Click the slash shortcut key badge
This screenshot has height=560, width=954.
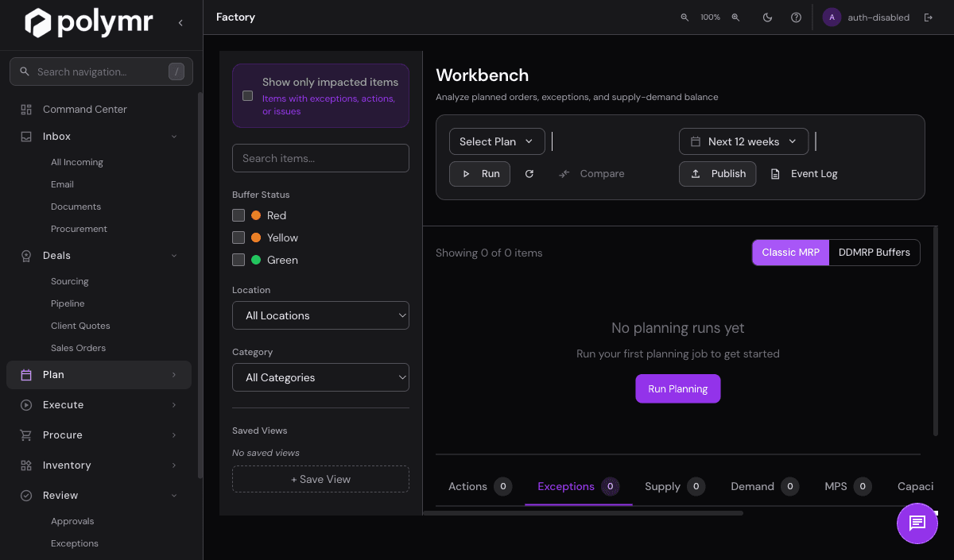(176, 71)
